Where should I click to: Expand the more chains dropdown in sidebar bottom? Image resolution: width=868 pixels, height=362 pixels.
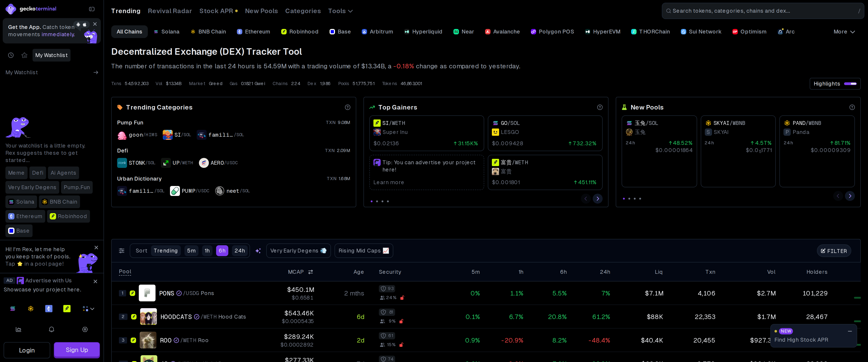88,308
